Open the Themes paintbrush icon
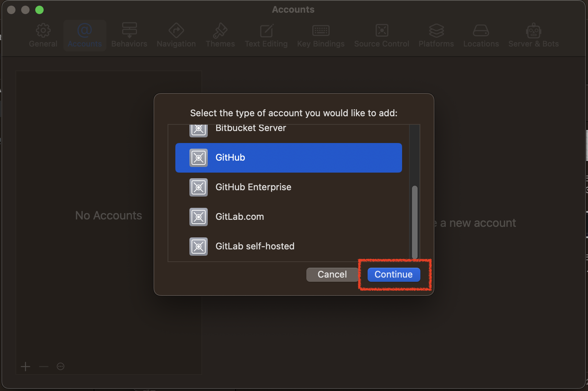588x391 pixels. coord(220,31)
